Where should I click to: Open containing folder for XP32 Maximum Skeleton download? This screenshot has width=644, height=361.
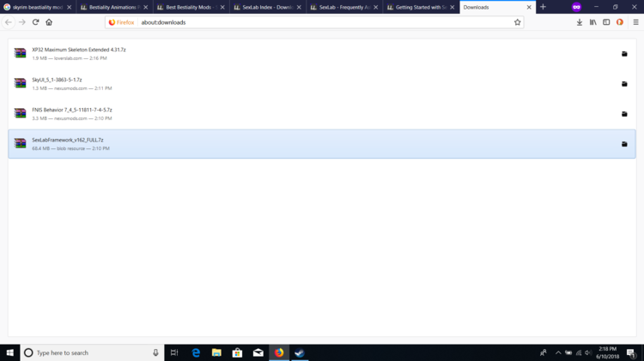[x=624, y=54]
